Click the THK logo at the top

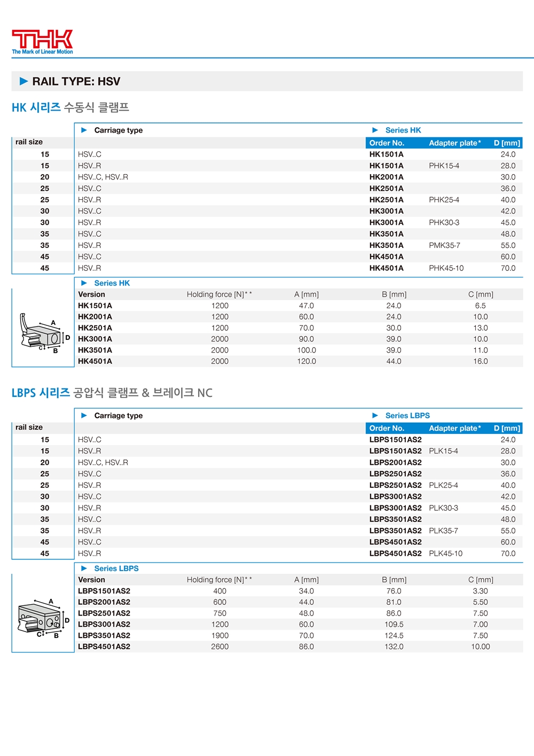[42, 42]
